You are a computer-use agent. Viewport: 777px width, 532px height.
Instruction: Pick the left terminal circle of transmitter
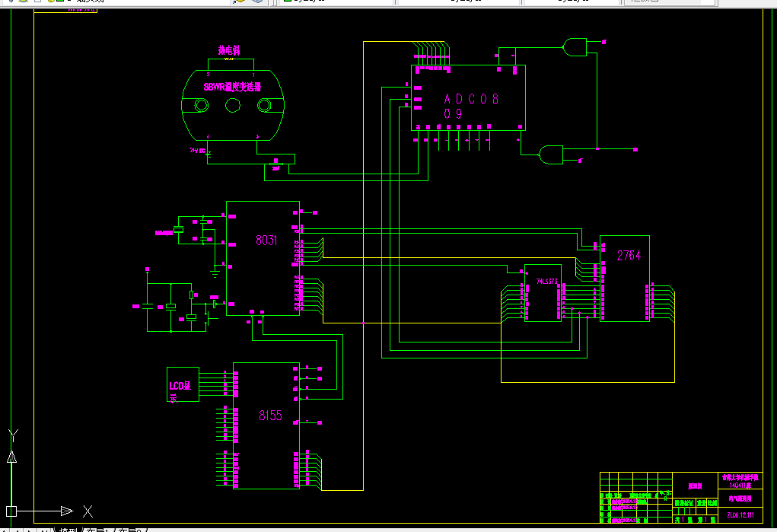(x=201, y=105)
